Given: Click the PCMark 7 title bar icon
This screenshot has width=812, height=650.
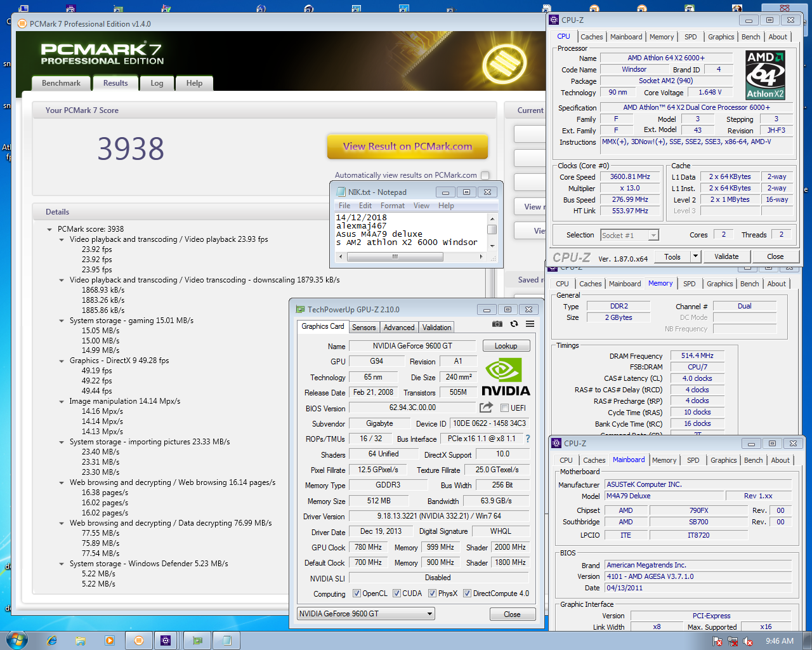Looking at the screenshot, I should (x=23, y=23).
